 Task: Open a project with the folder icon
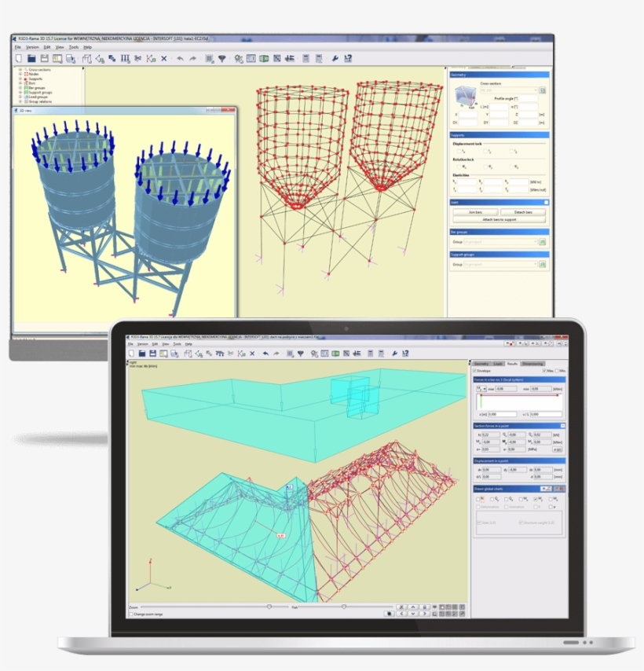(x=31, y=57)
